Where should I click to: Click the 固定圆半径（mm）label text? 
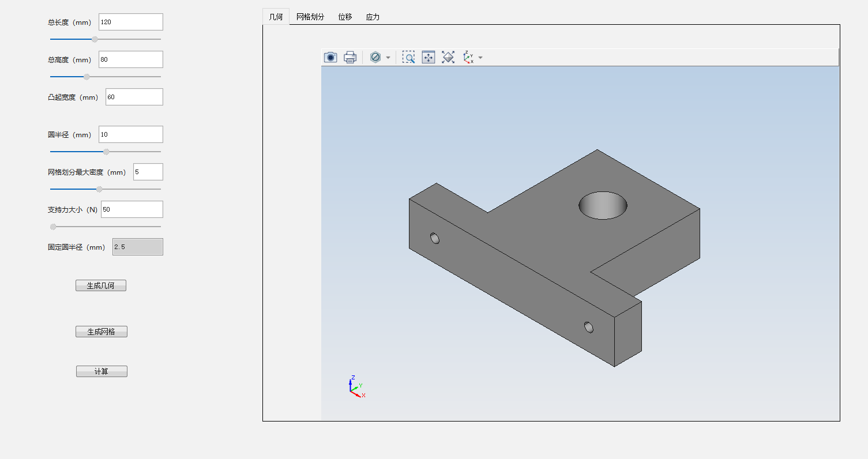click(x=77, y=247)
